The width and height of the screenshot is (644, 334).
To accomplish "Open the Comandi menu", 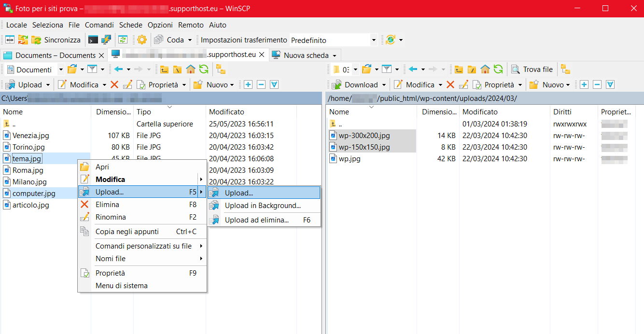I will (x=99, y=25).
